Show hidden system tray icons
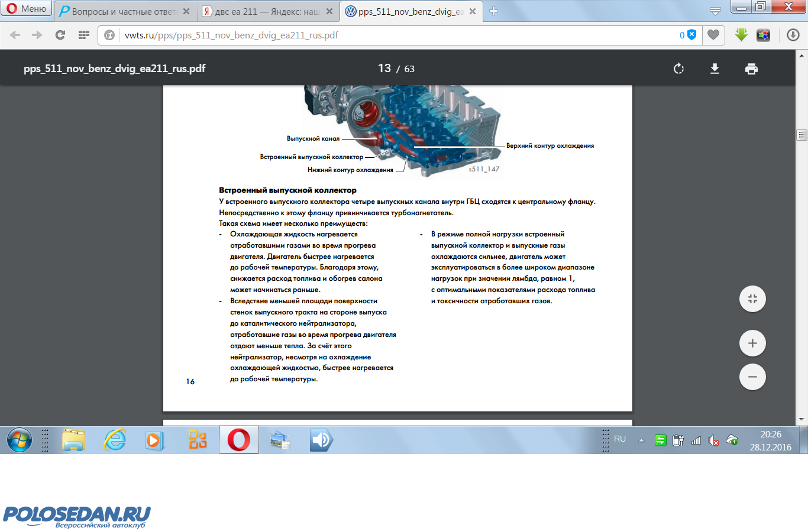 click(641, 440)
